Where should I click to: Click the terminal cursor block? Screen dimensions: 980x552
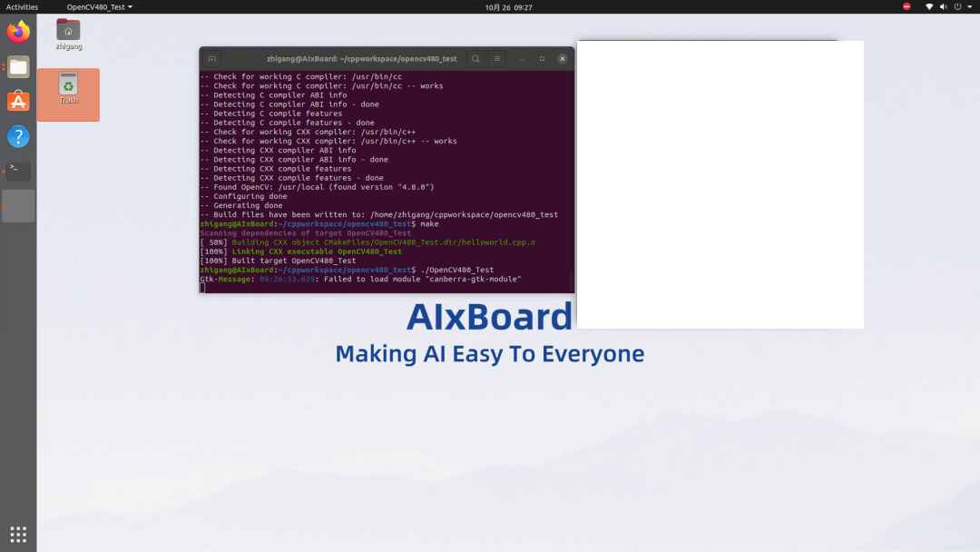click(202, 288)
